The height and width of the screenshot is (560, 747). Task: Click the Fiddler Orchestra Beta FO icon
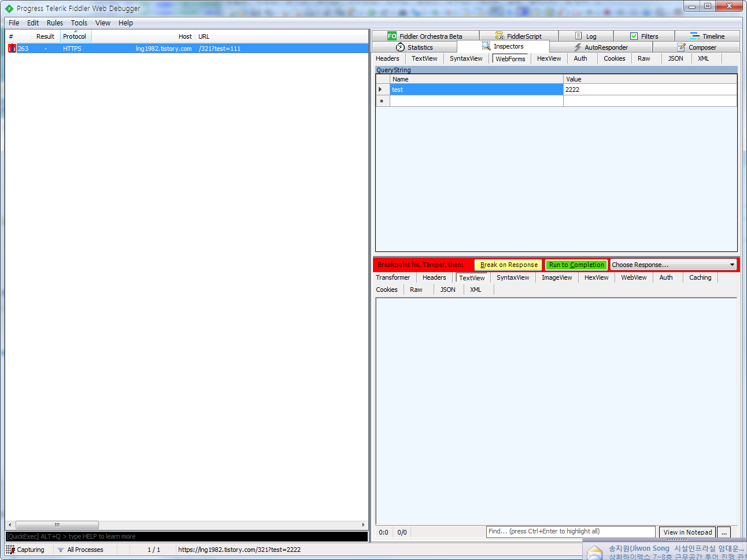392,36
